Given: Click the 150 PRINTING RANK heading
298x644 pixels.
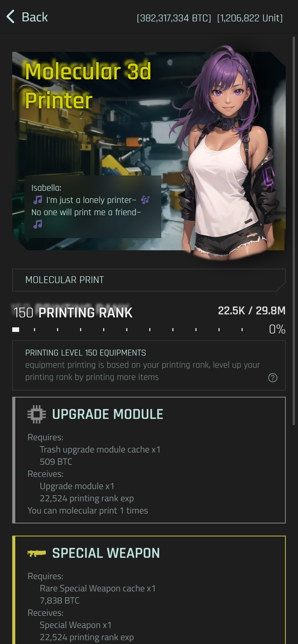Looking at the screenshot, I should (x=73, y=313).
